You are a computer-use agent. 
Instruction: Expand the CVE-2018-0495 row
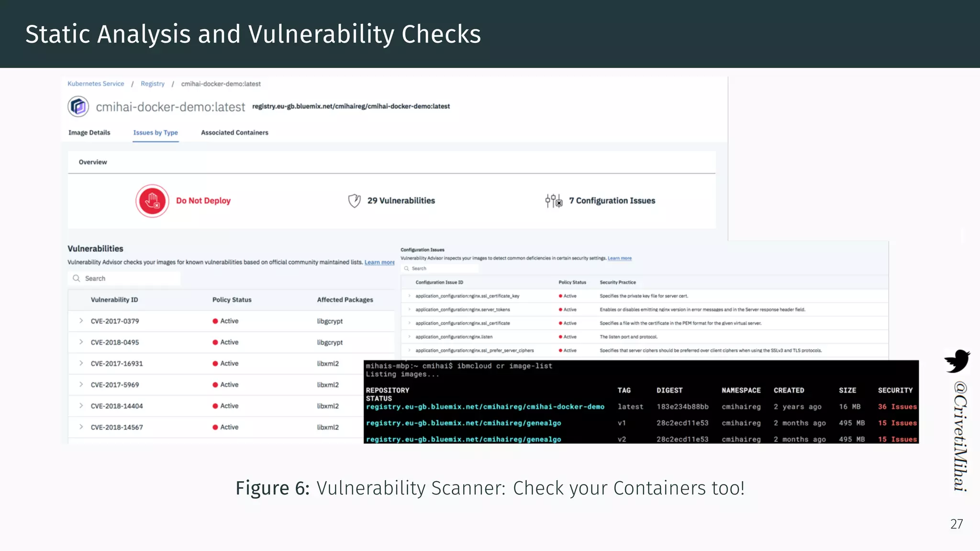pyautogui.click(x=81, y=342)
